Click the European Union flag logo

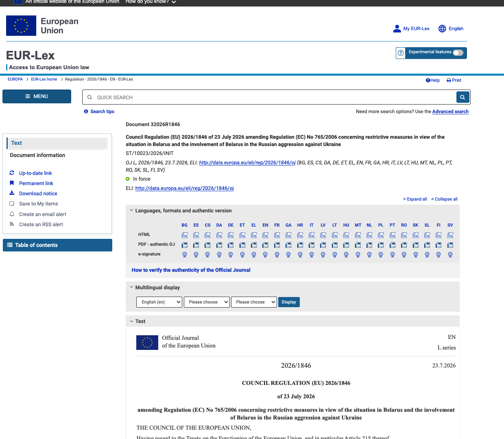coord(21,26)
